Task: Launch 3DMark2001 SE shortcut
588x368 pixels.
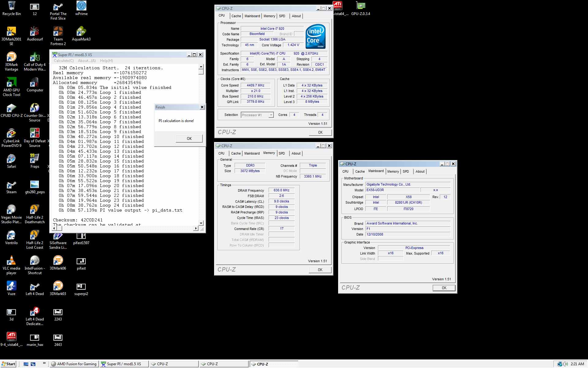Action: 11,36
